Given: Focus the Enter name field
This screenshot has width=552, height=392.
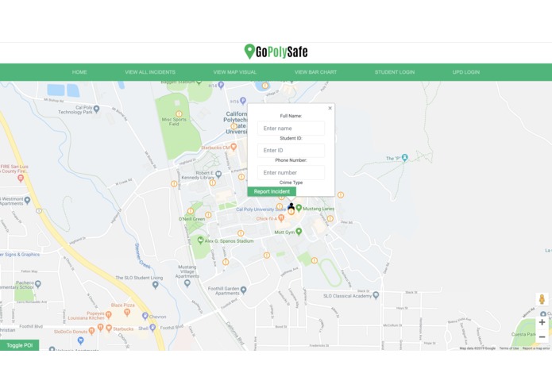Looking at the screenshot, I should coord(291,129).
